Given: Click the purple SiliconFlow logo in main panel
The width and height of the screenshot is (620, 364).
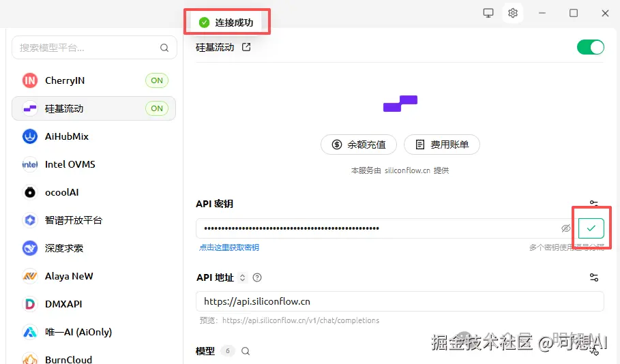Looking at the screenshot, I should tap(400, 104).
